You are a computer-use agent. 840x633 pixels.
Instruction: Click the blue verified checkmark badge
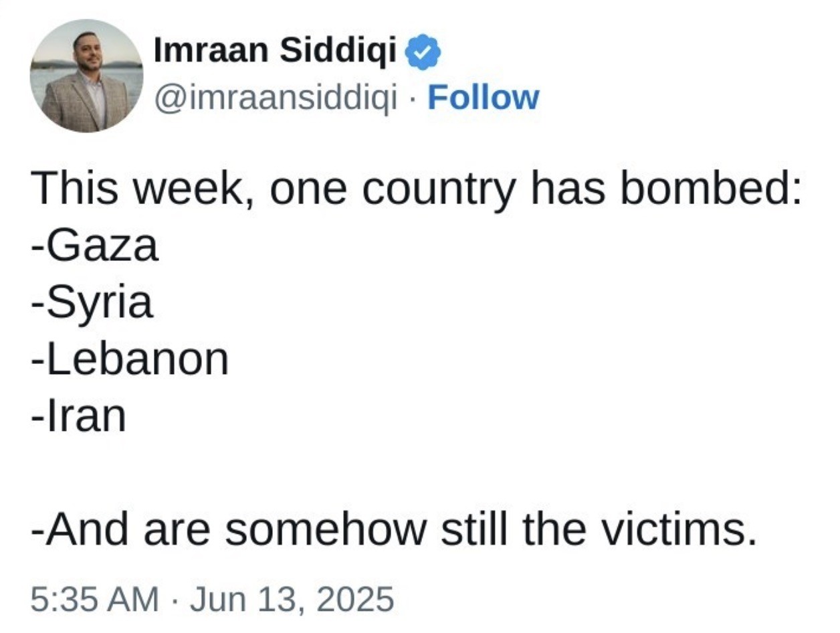click(422, 53)
